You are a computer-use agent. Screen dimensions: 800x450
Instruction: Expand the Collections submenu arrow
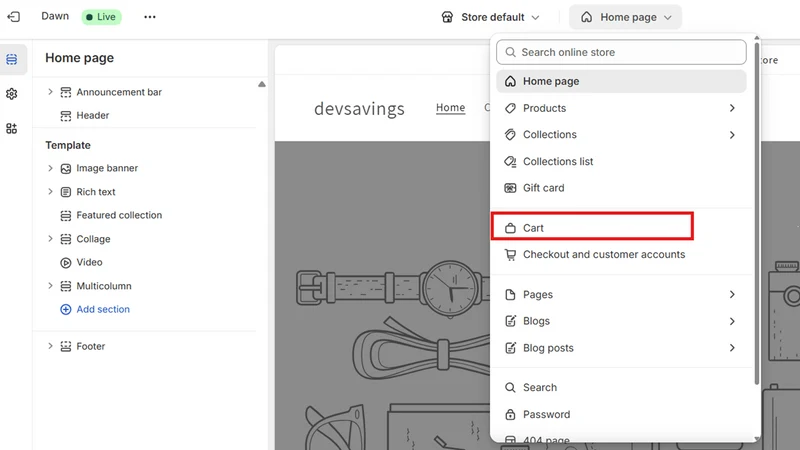tap(732, 135)
